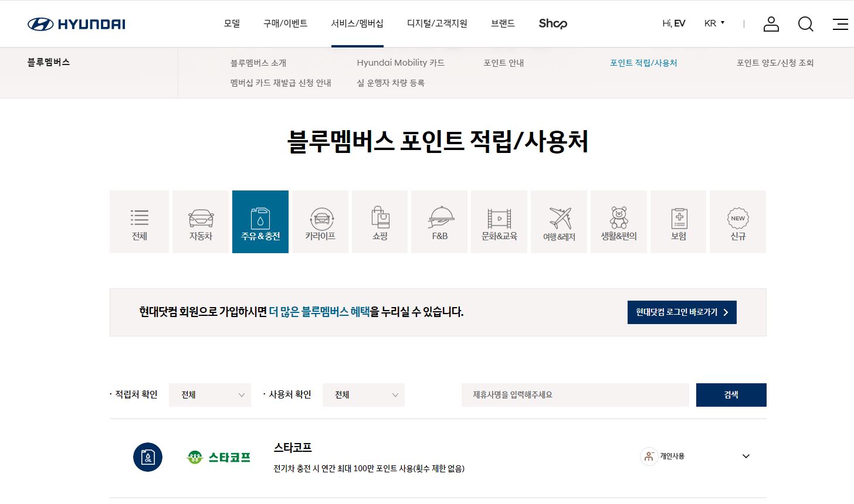Open the 모델 menu

232,23
